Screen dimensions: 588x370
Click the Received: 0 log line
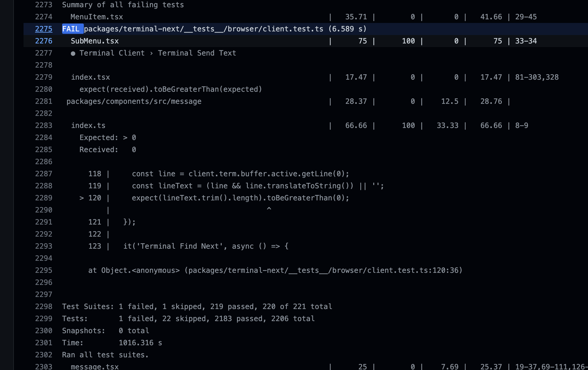pyautogui.click(x=108, y=150)
